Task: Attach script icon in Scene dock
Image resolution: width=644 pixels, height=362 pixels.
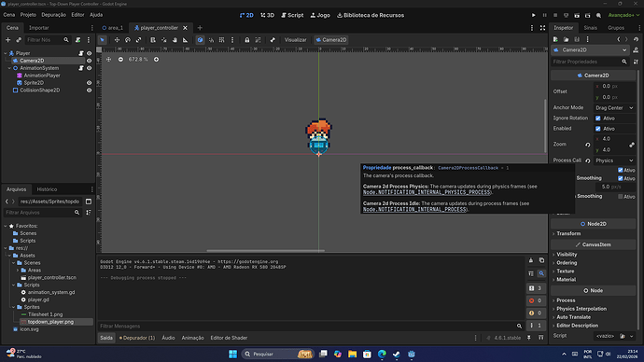Action: pos(78,40)
